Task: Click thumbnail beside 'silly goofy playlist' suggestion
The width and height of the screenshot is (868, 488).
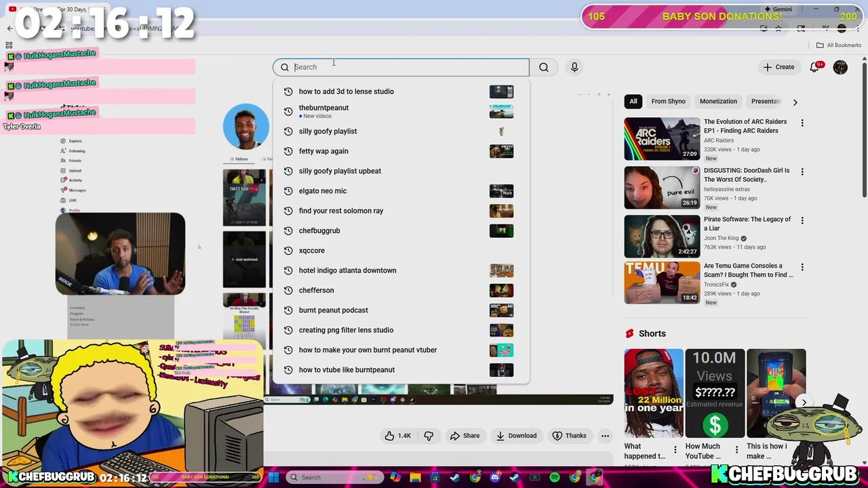Action: pyautogui.click(x=501, y=131)
